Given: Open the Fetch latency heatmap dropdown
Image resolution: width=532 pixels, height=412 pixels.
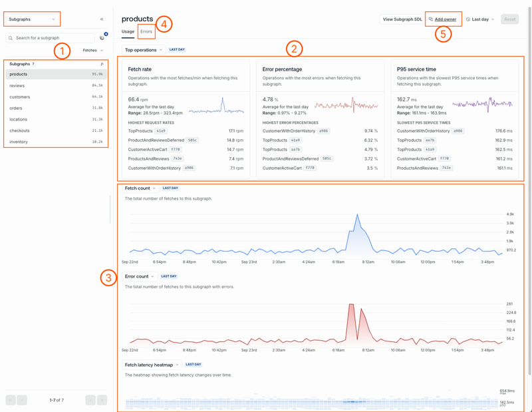Looking at the screenshot, I should (153, 364).
